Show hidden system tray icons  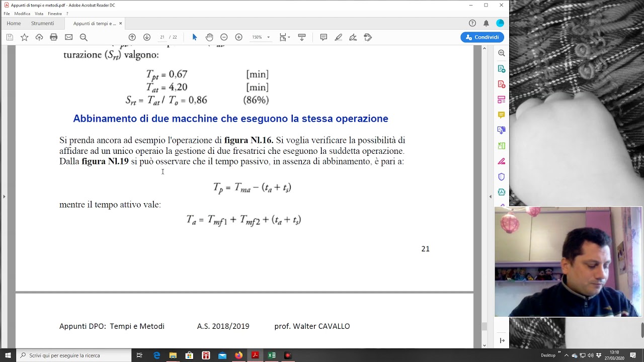[567, 355]
